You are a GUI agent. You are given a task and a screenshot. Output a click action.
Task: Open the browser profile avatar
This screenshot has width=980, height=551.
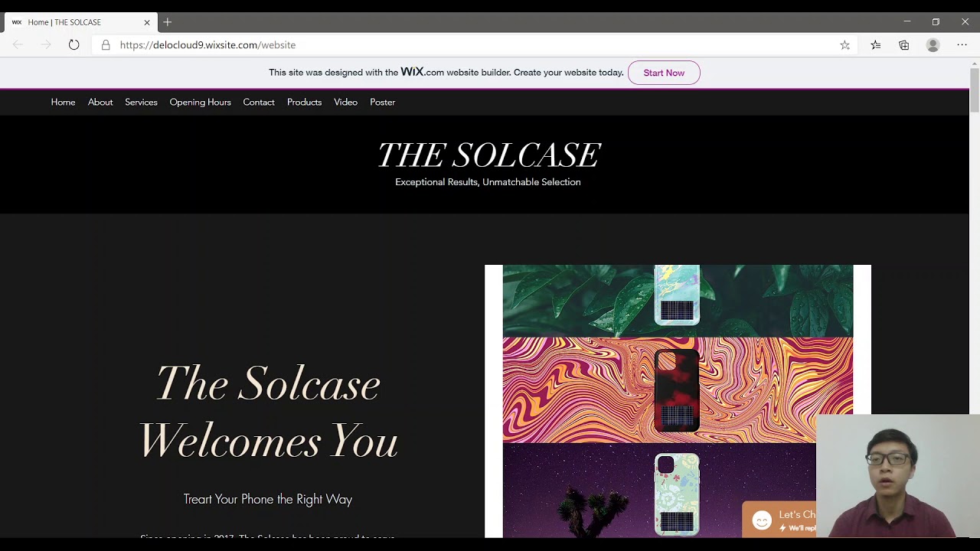[x=933, y=45]
